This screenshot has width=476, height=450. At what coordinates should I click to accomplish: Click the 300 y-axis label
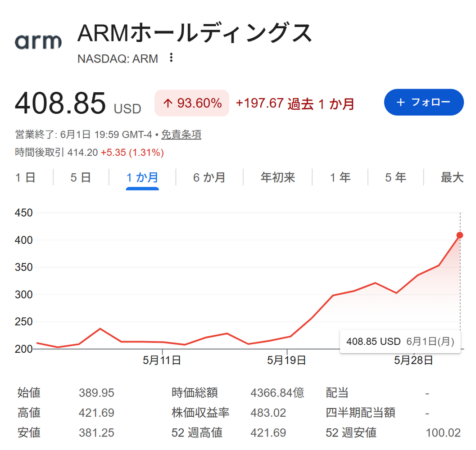pyautogui.click(x=24, y=294)
